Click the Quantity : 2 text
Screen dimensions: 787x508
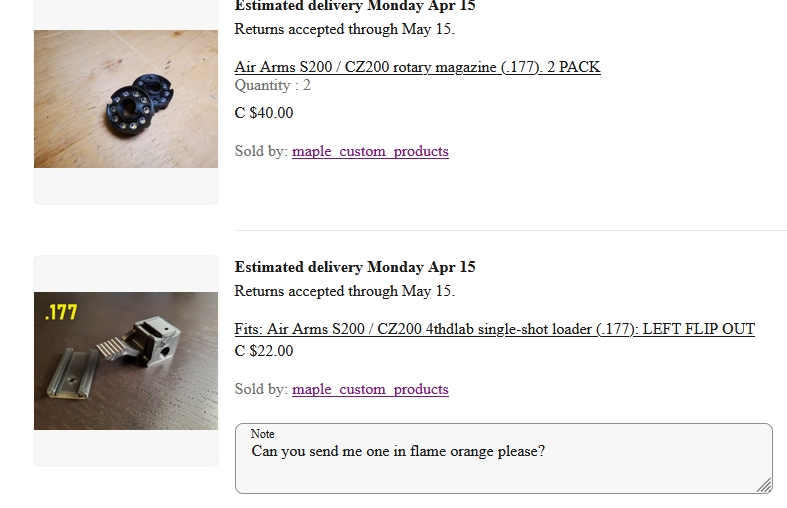[273, 85]
